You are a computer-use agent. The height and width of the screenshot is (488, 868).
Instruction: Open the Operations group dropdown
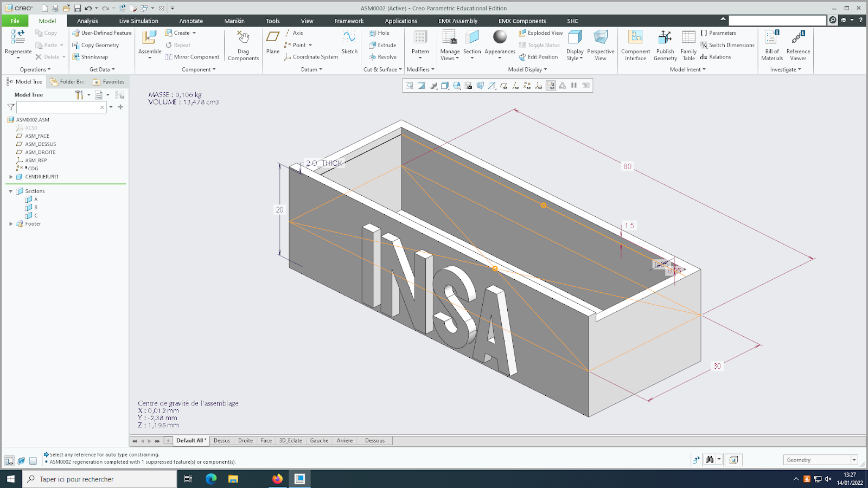point(35,69)
